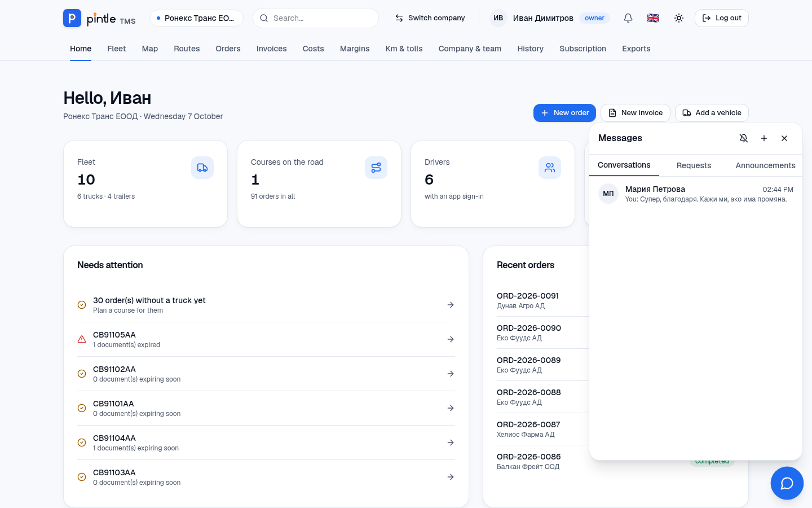The image size is (812, 508).
Task: Click Switch company
Action: pyautogui.click(x=430, y=18)
